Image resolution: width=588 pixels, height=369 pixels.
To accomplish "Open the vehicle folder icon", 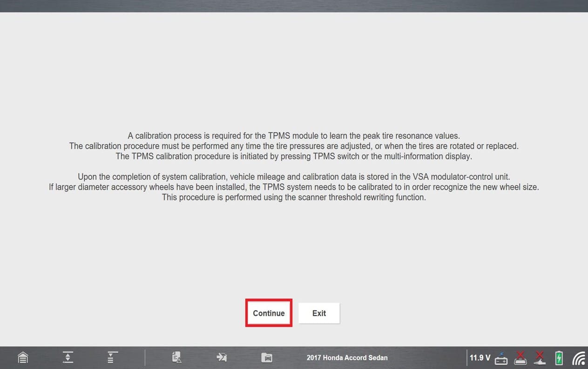I will (267, 357).
